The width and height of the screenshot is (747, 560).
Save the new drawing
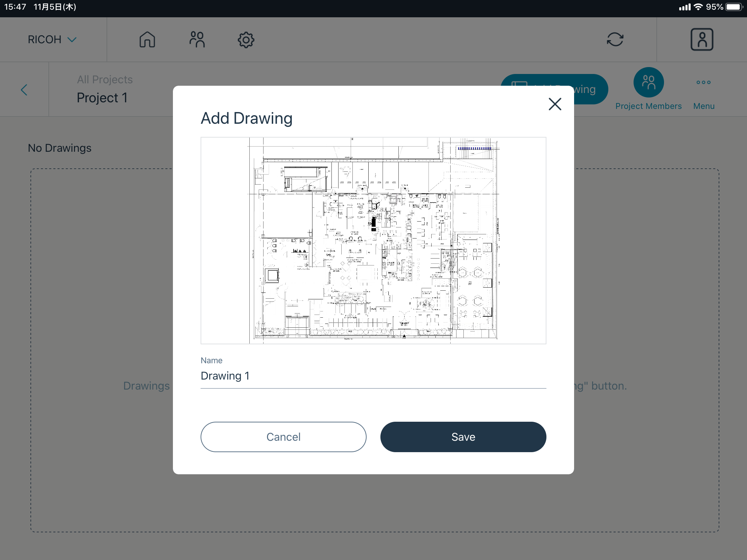tap(463, 437)
